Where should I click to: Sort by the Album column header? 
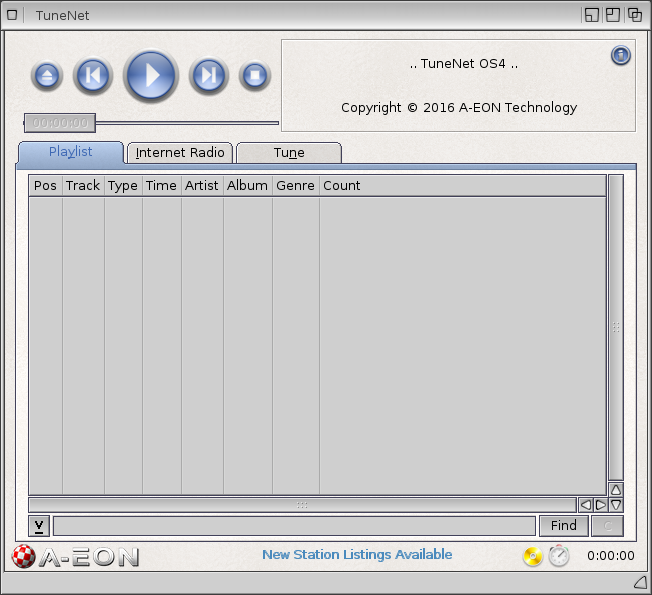(x=248, y=185)
